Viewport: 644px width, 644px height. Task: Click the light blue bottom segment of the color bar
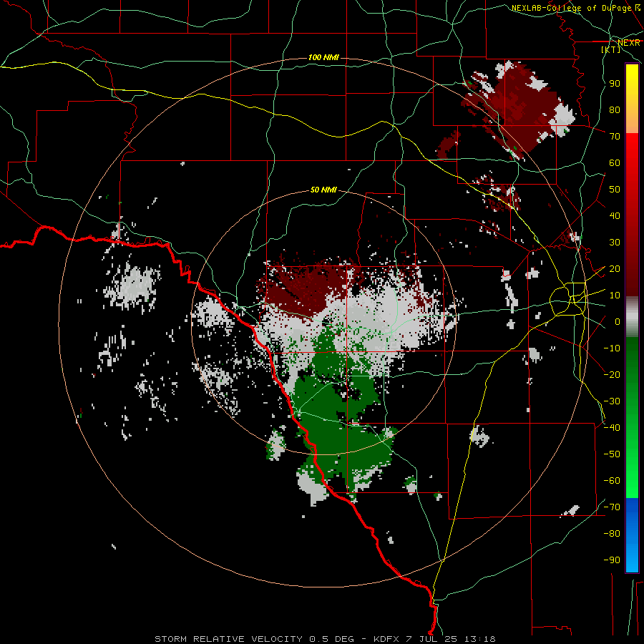[632, 557]
